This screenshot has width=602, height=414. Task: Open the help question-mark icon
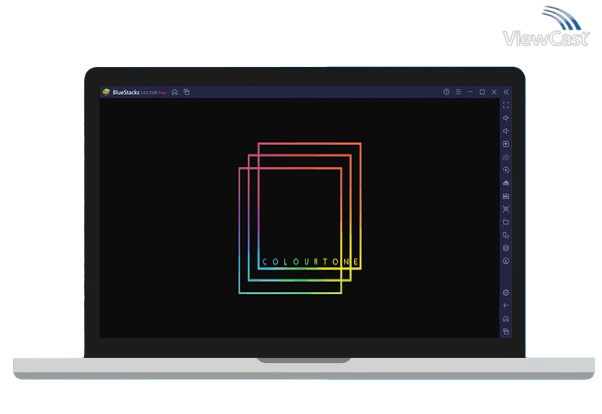[446, 92]
